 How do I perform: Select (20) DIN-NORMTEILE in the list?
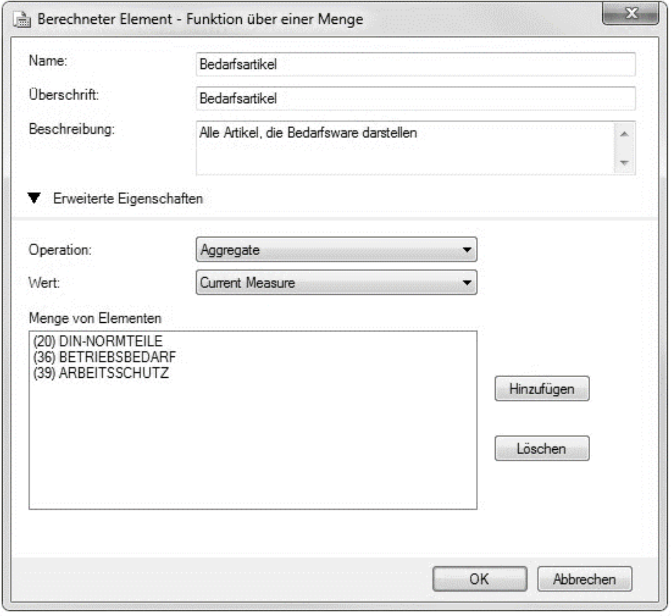98,341
